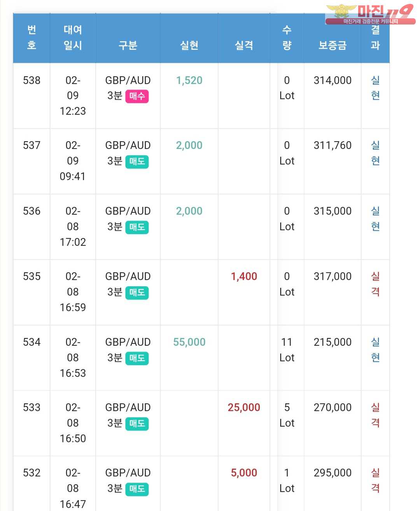The width and height of the screenshot is (420, 511).
Task: Click the 매도 badge in row 533
Action: point(137,423)
